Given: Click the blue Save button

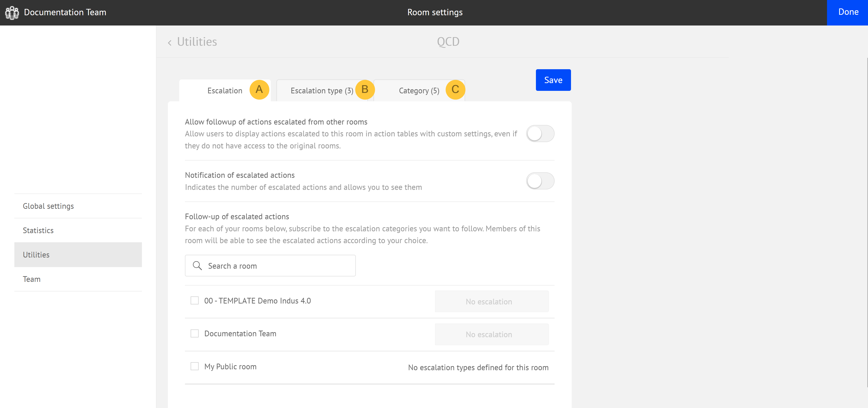Looking at the screenshot, I should [x=553, y=80].
